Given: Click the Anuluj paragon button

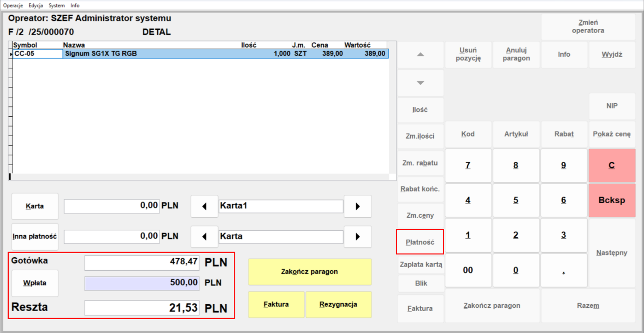Looking at the screenshot, I should (x=516, y=54).
